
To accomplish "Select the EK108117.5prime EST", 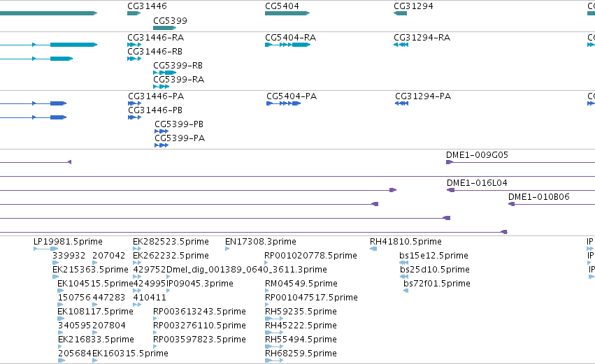I will pos(61,319).
